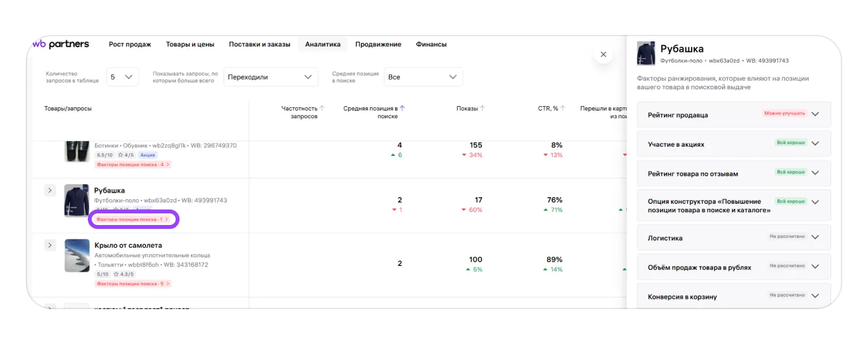The width and height of the screenshot is (868, 344).
Task: Click the Крыло от самолета product image
Action: 77,255
